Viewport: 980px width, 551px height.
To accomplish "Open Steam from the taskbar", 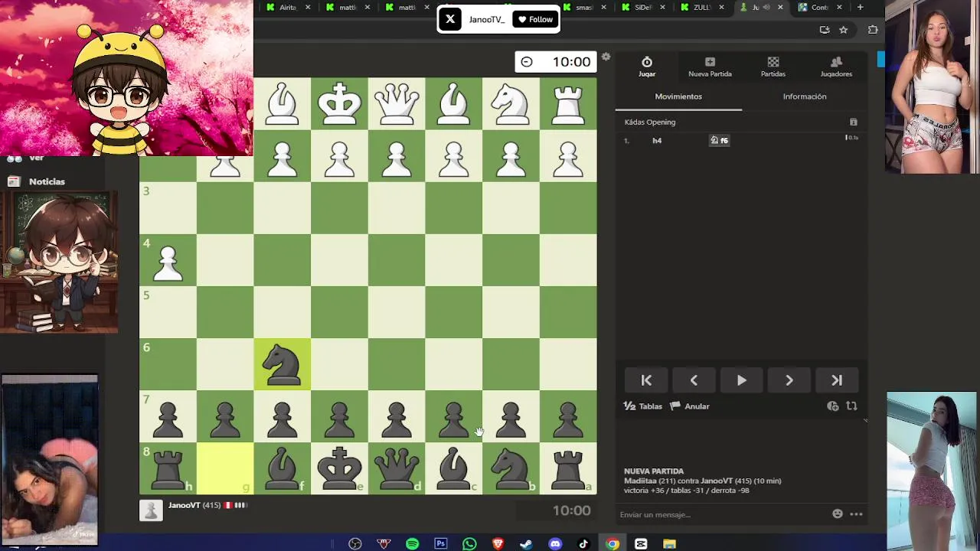I will (x=526, y=544).
